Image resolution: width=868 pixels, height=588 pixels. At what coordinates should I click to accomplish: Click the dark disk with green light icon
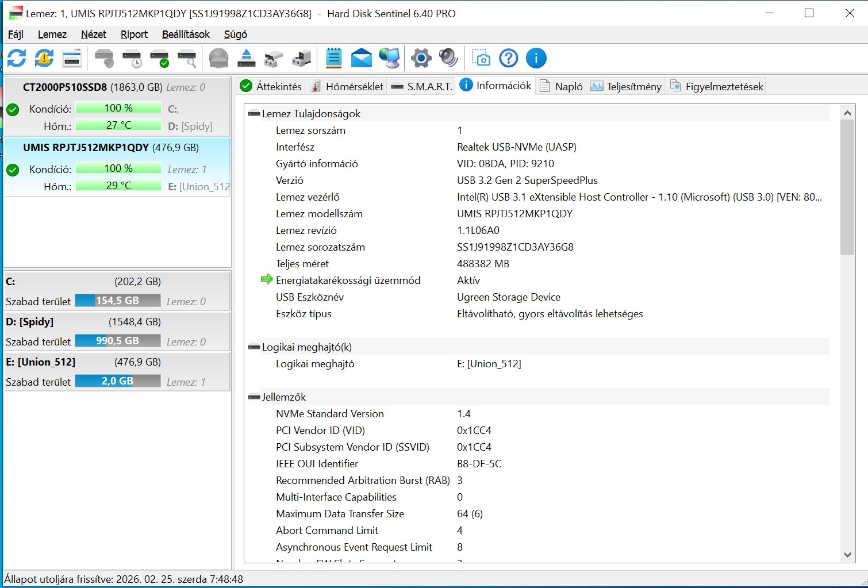[x=301, y=58]
